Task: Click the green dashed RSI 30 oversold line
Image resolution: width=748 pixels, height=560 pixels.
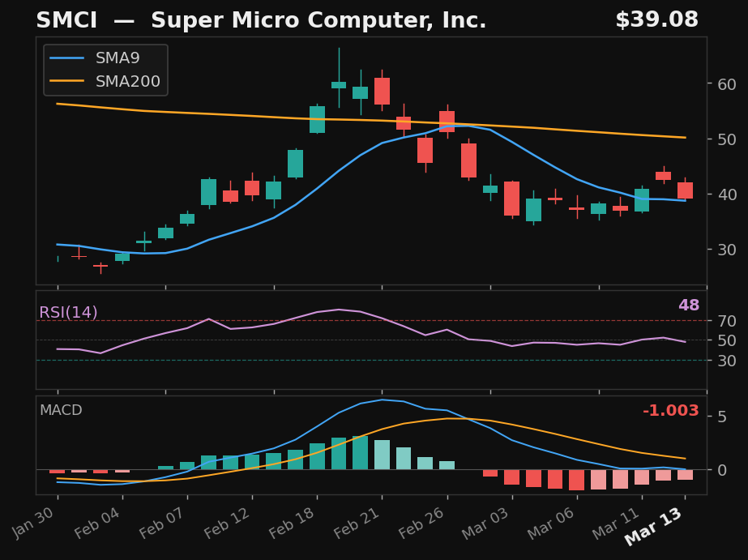Action: pyautogui.click(x=371, y=360)
